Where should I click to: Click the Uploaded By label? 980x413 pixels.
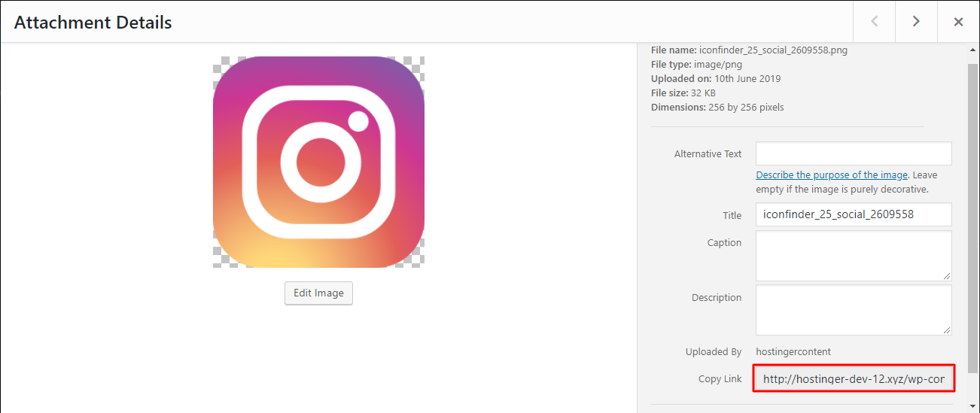[714, 351]
